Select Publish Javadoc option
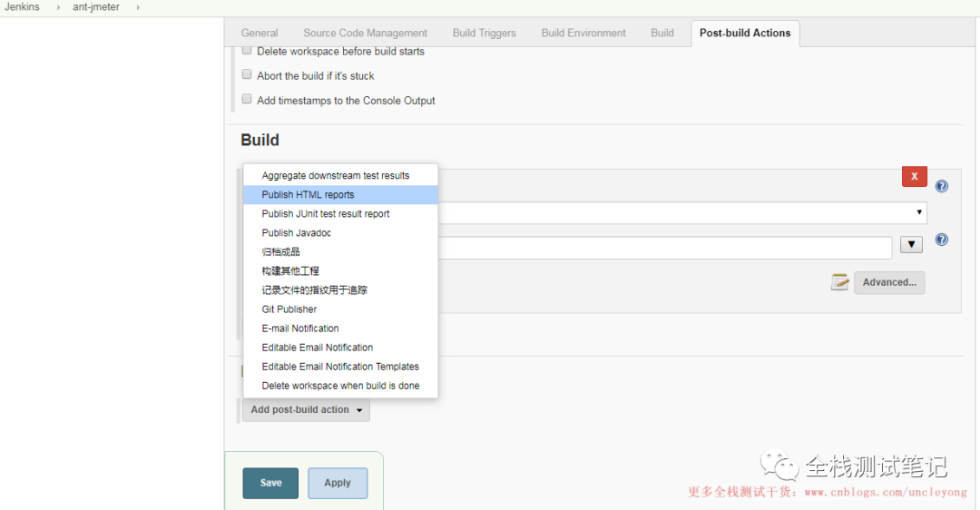 pyautogui.click(x=340, y=233)
